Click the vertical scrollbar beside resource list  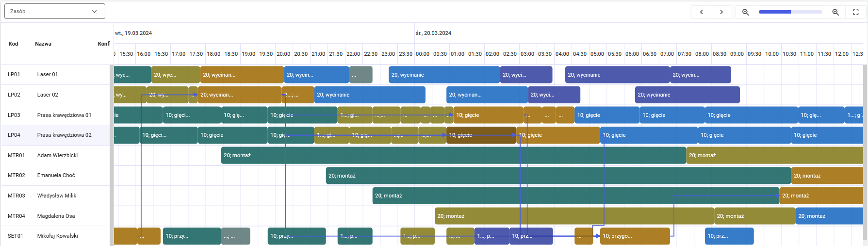point(112,155)
